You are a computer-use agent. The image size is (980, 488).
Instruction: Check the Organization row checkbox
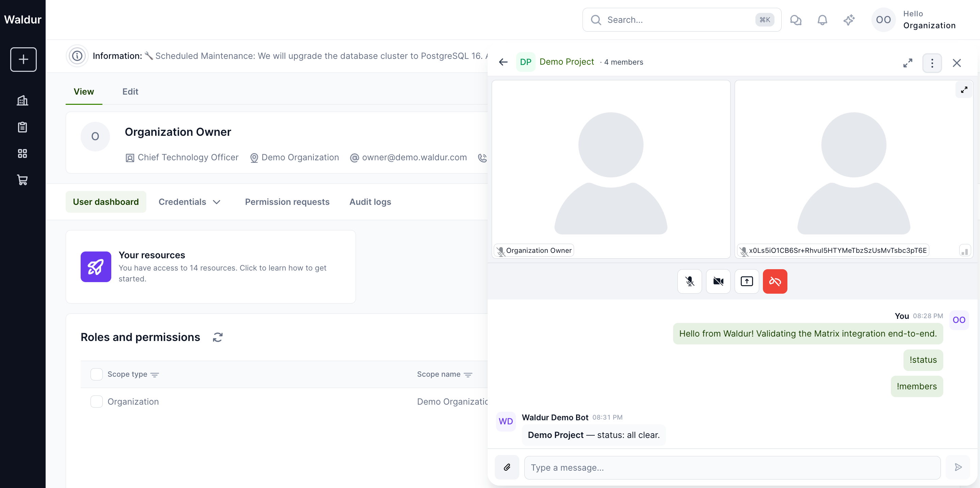pyautogui.click(x=97, y=402)
